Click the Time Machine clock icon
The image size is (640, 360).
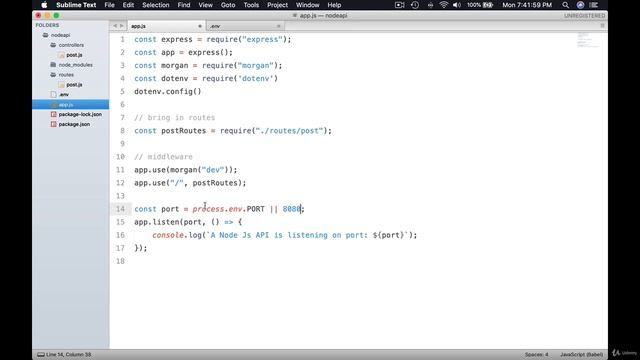click(415, 5)
